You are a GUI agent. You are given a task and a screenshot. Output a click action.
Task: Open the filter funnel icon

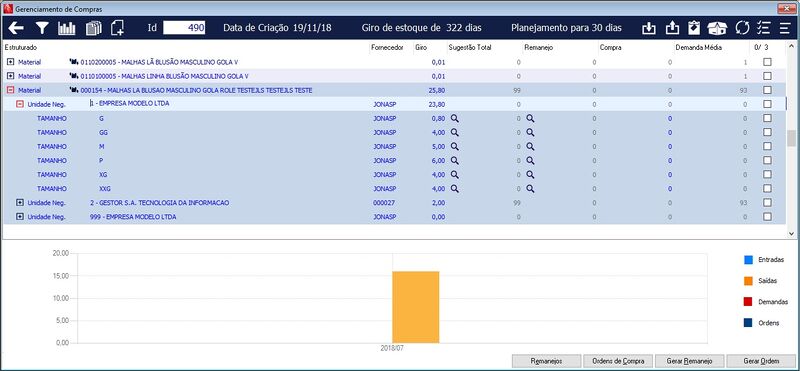click(41, 28)
